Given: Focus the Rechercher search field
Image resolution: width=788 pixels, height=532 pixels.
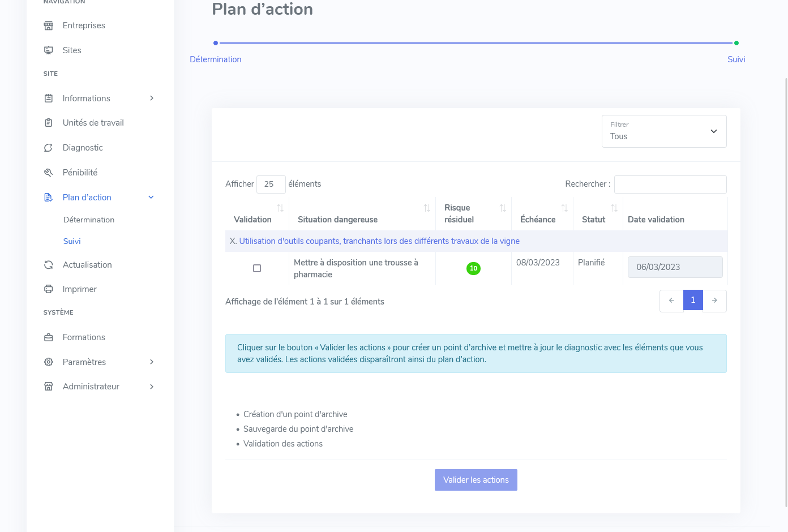Looking at the screenshot, I should (670, 185).
